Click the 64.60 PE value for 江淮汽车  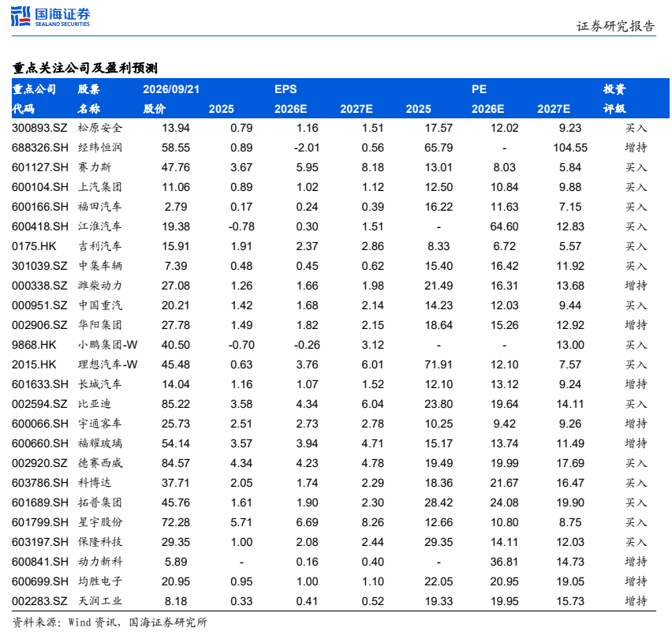coord(505,226)
